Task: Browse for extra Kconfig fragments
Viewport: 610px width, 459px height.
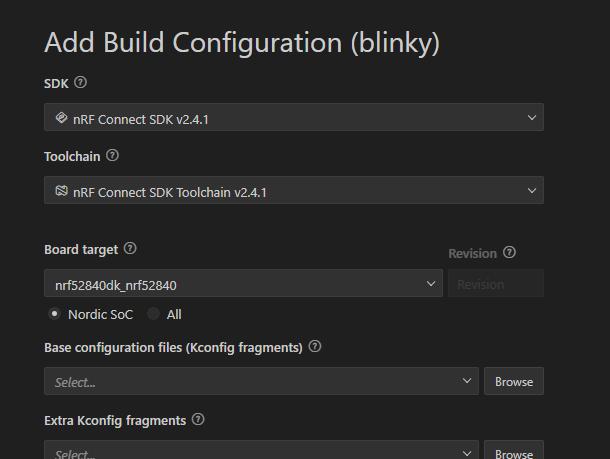Action: [514, 450]
